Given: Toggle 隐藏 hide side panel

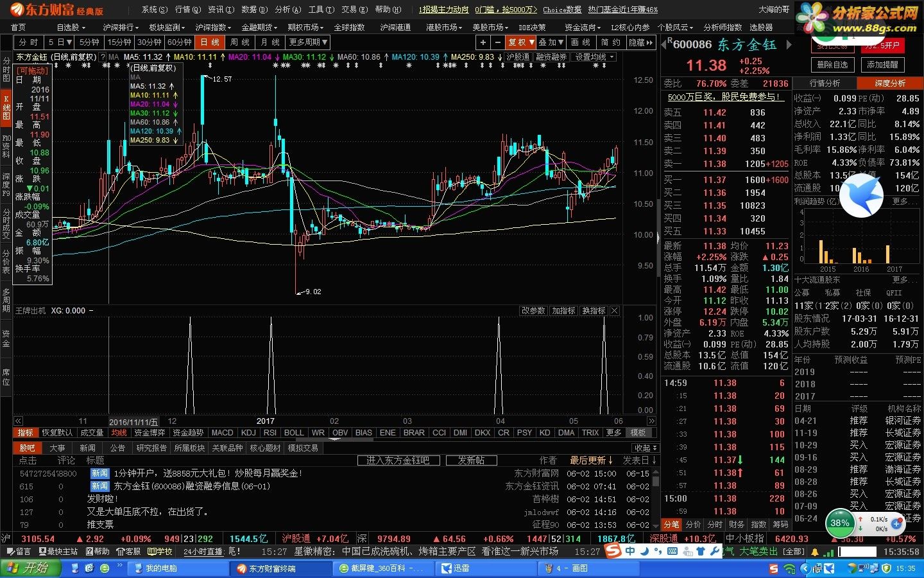Looking at the screenshot, I should [640, 42].
